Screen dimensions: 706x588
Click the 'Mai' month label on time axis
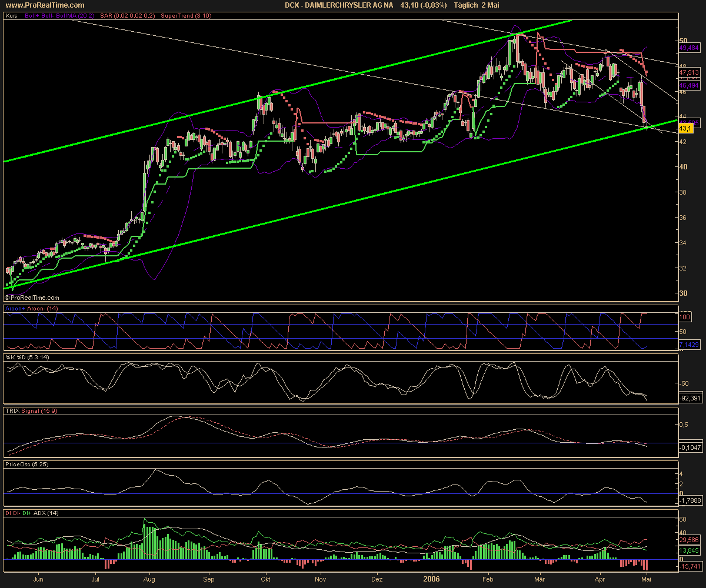tap(647, 580)
